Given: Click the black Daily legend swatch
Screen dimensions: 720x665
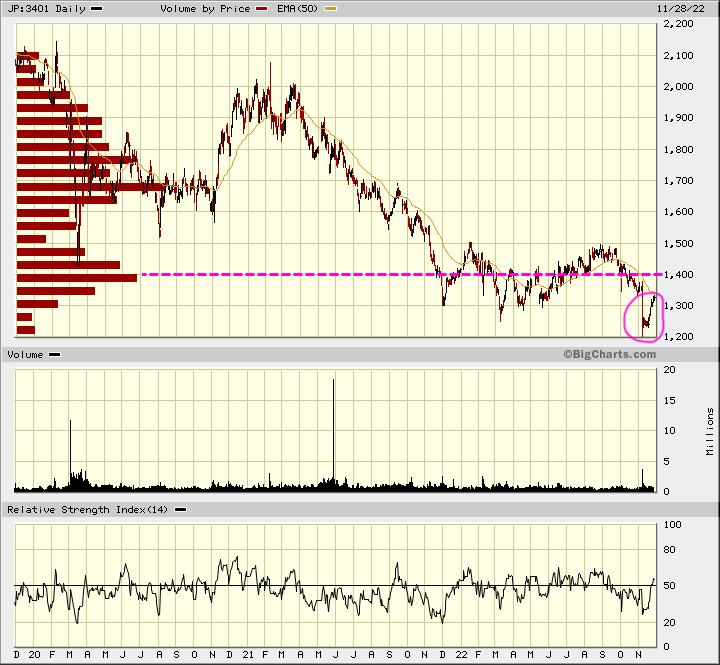Looking at the screenshot, I should coord(97,9).
